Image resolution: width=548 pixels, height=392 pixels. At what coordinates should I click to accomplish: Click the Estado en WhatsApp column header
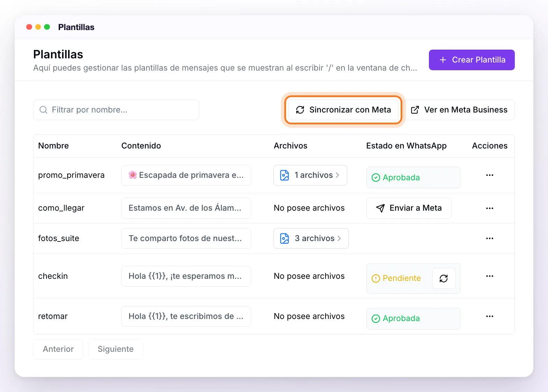coord(406,146)
